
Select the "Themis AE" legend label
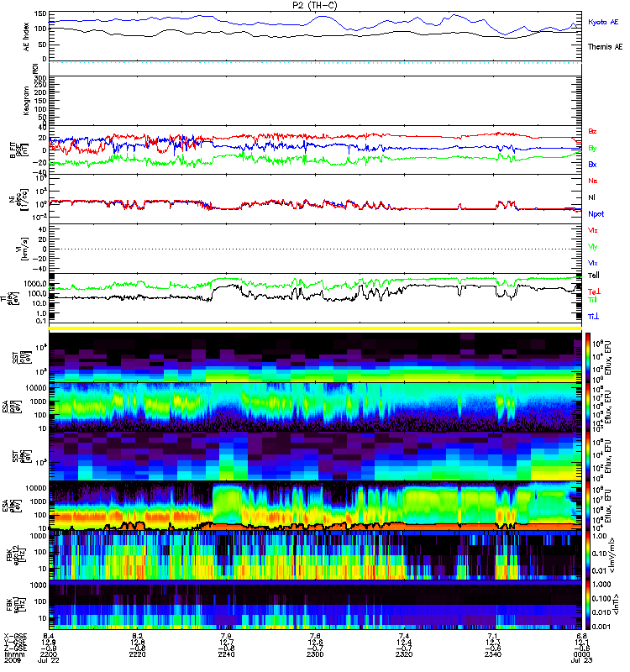click(x=605, y=47)
